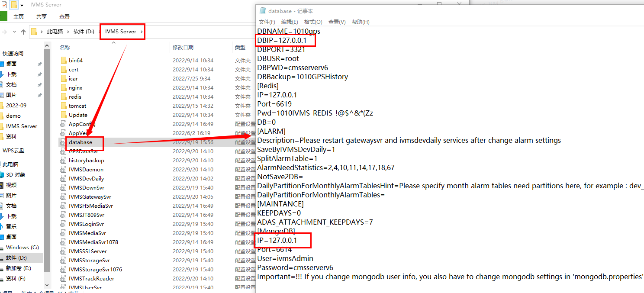This screenshot has height=293, width=644.
Task: Click the pin icon beside 文档
Action: click(39, 85)
